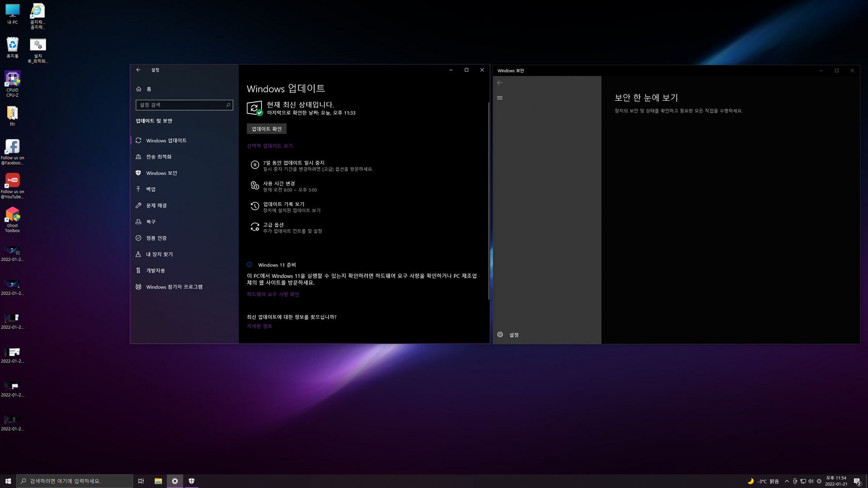
Task: Click the history icon for update record
Action: click(x=255, y=206)
